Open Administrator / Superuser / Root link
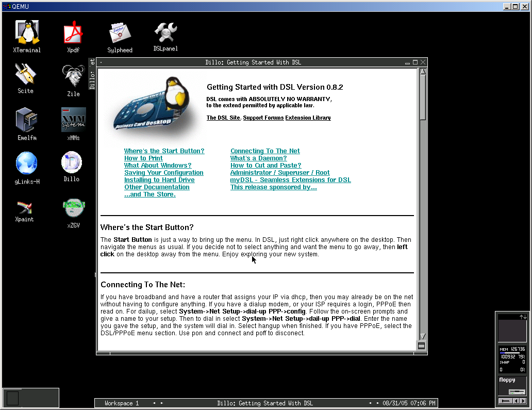Screen dimensions: 532x410 [280, 173]
